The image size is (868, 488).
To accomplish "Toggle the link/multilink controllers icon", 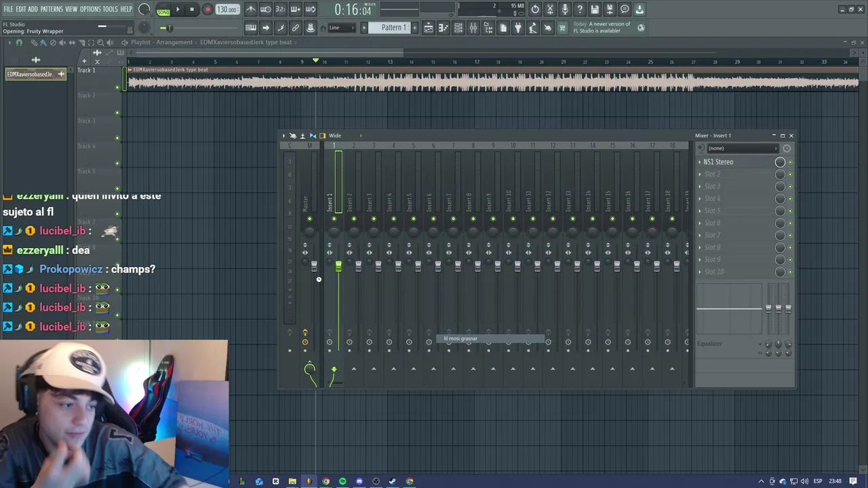I will [x=296, y=28].
